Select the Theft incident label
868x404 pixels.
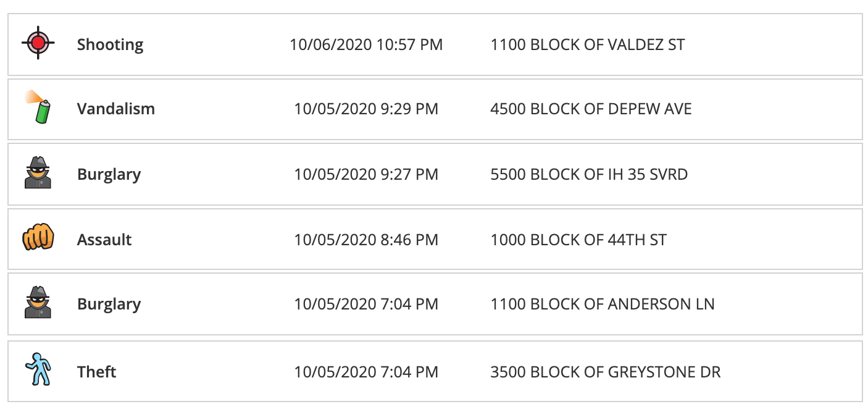97,372
